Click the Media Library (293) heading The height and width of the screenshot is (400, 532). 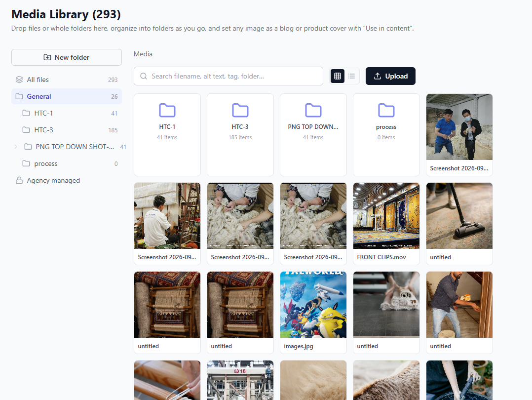[x=66, y=14]
